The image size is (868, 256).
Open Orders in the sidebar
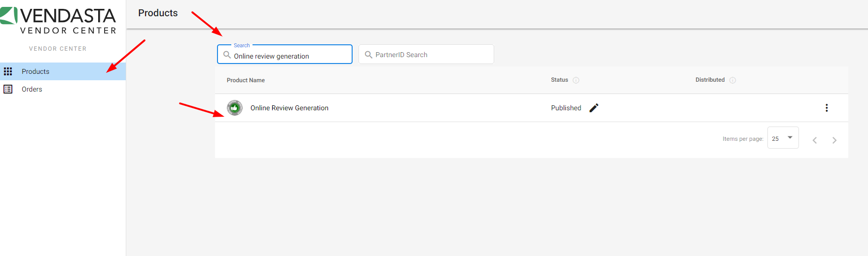(x=63, y=89)
